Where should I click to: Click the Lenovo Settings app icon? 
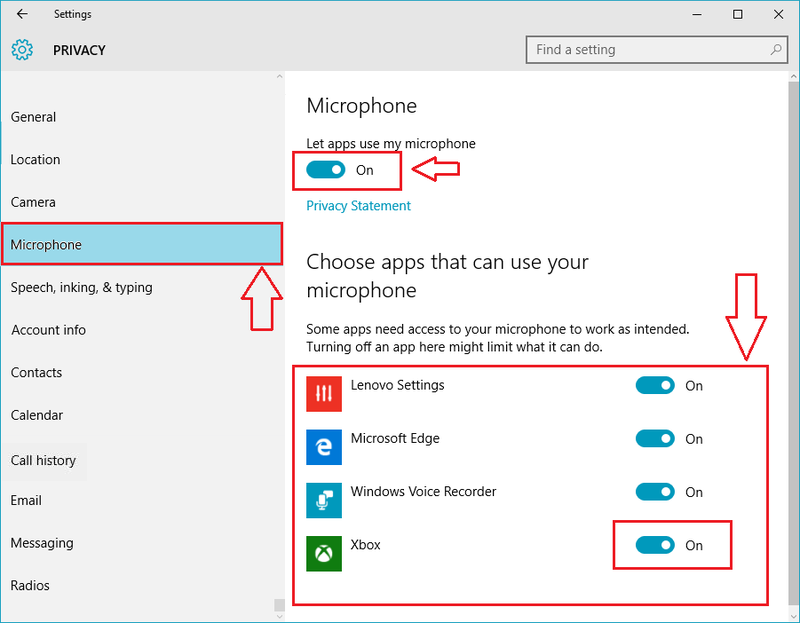pyautogui.click(x=324, y=394)
